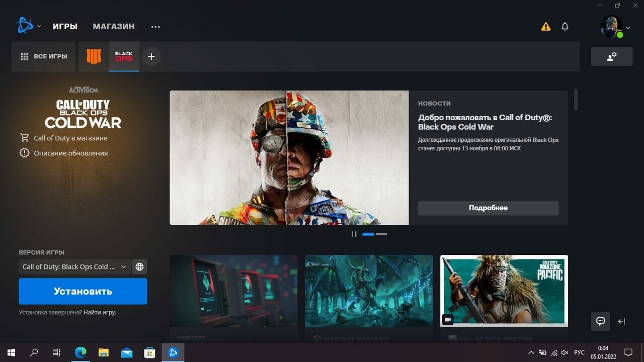Open Task View in taskbar
644x362 pixels.
pos(56,352)
